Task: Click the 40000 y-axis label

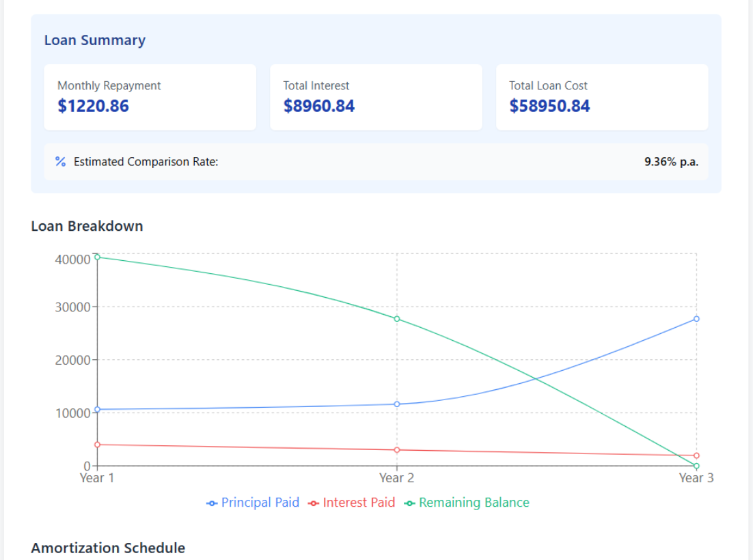Action: [x=72, y=260]
